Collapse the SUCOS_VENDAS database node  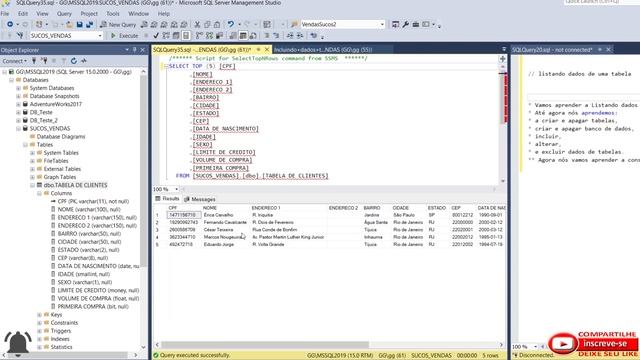point(18,129)
